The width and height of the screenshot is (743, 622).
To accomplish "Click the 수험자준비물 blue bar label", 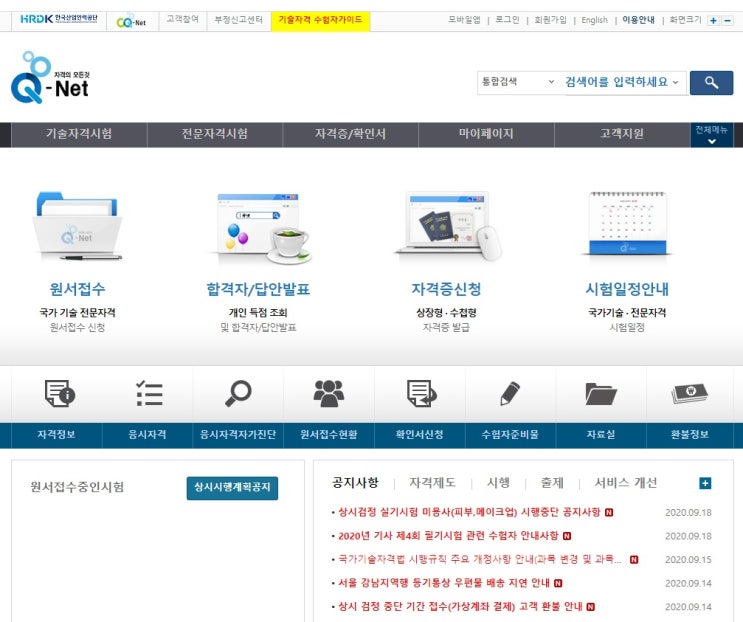I will coord(510,435).
